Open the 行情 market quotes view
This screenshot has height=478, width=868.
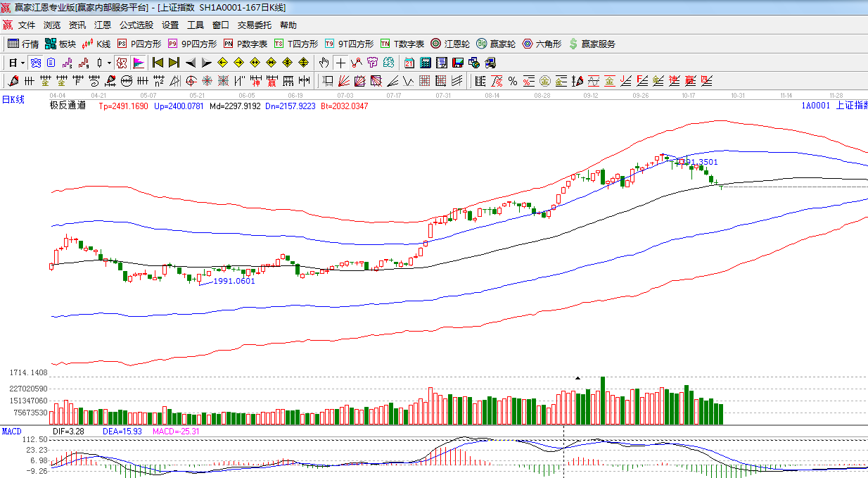tap(23, 44)
